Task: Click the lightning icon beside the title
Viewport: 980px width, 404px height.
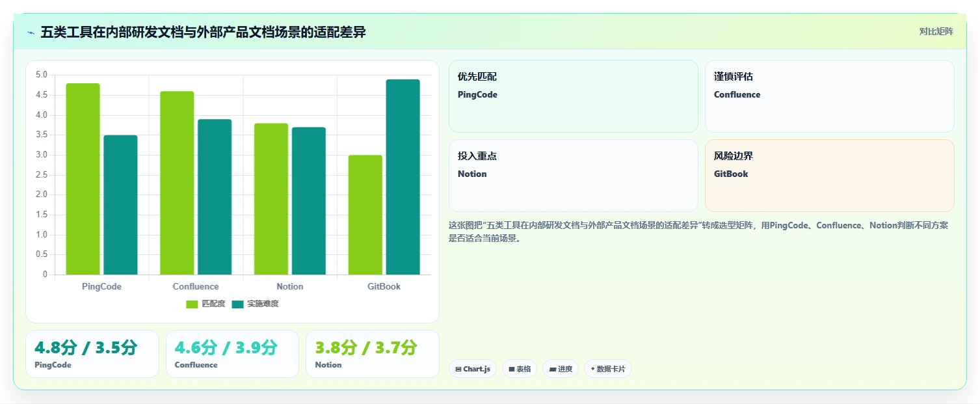Action: tap(31, 33)
